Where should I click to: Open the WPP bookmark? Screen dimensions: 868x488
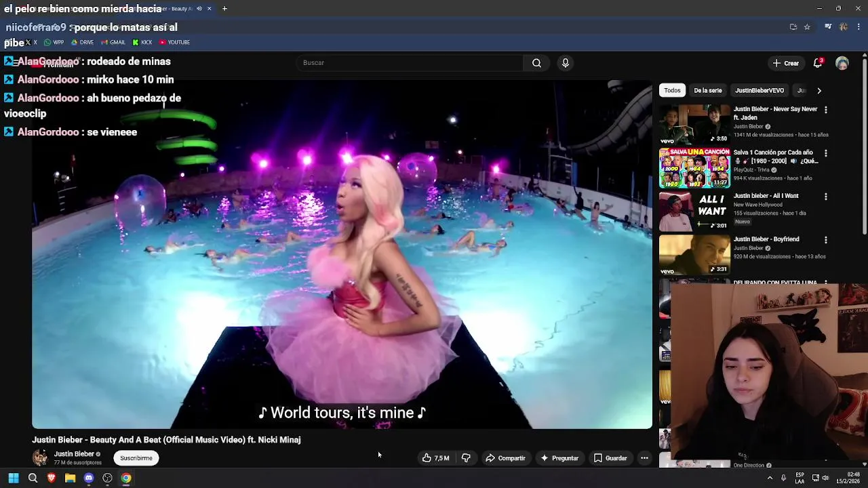coord(54,42)
